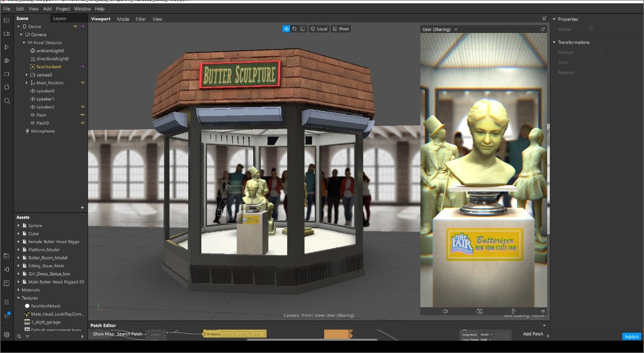644x353 pixels.
Task: Search assets with the magnifier icon
Action: [x=19, y=337]
